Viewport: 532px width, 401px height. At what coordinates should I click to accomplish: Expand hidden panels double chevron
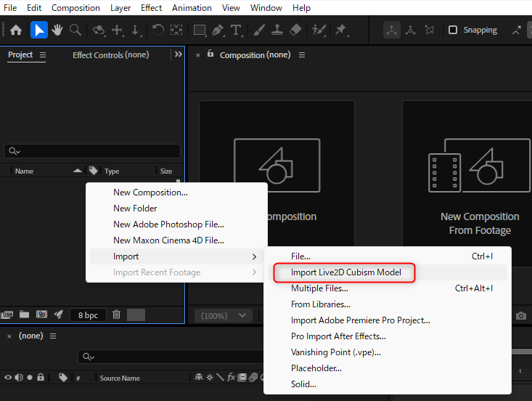click(178, 54)
